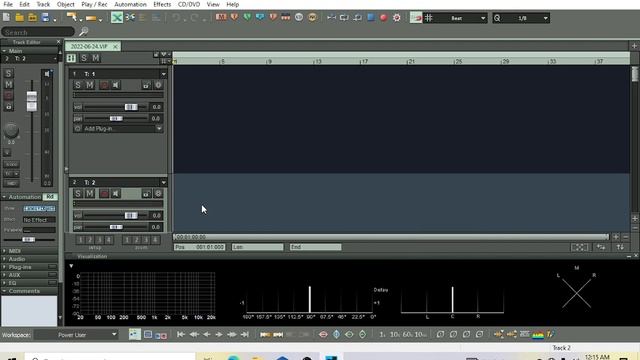Solo Track 1
This screenshot has height=360, width=640.
[x=78, y=85]
